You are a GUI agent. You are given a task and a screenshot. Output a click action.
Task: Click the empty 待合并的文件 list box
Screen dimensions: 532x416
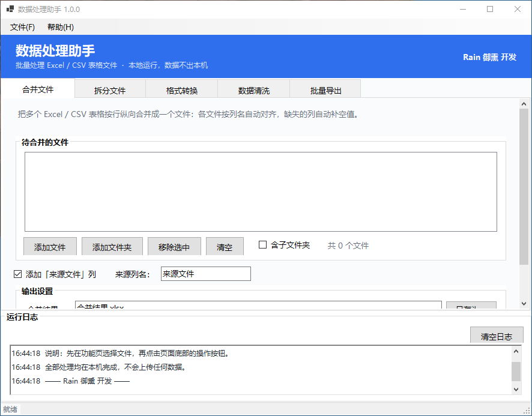click(261, 191)
